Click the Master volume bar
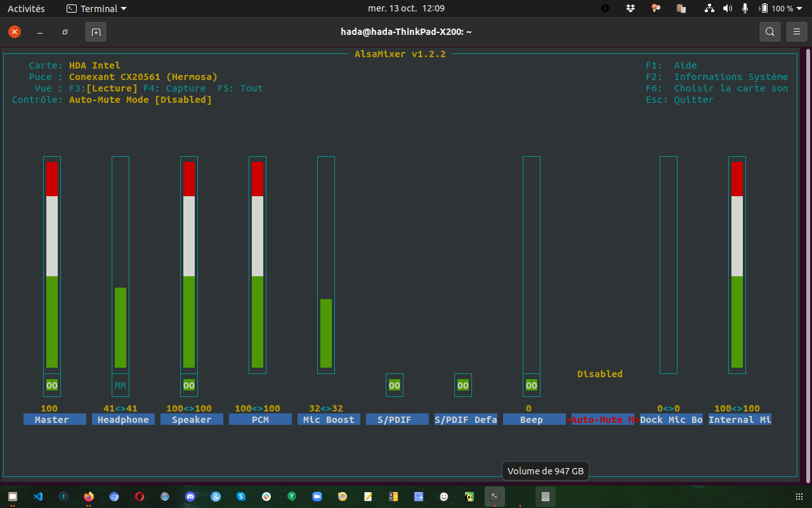This screenshot has width=812, height=508. point(52,265)
